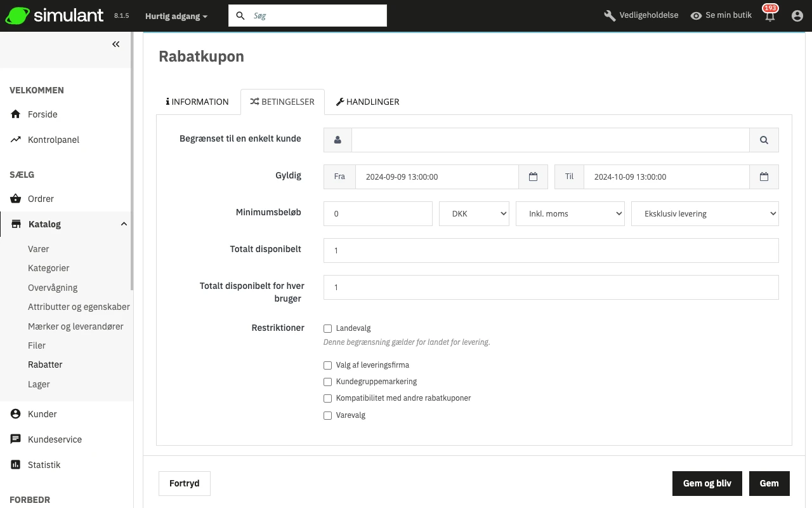Switch to the Information tab
This screenshot has width=812, height=508.
click(x=197, y=102)
